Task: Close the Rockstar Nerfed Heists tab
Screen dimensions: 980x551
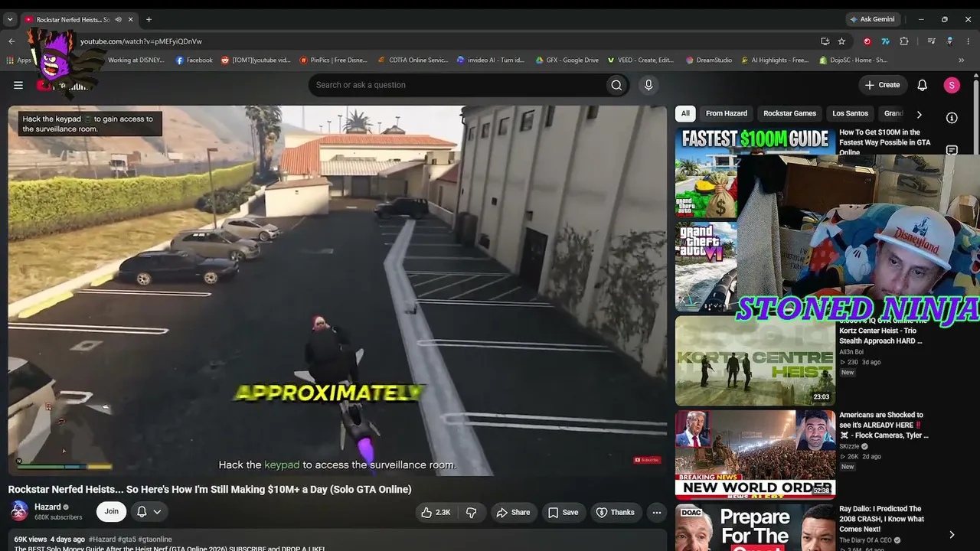Action: point(131,19)
